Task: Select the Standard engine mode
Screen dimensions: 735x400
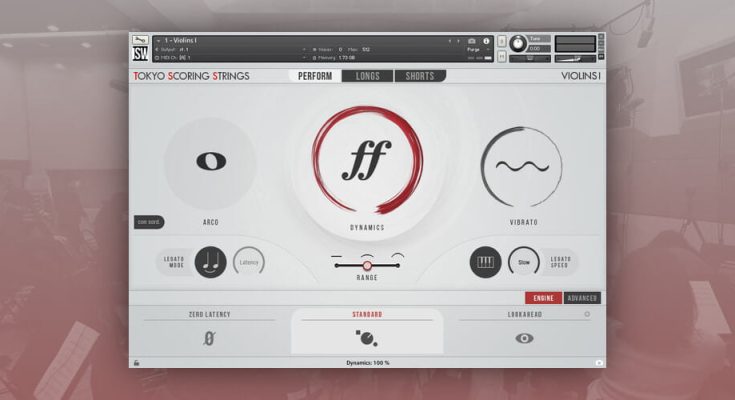Action: tap(367, 334)
